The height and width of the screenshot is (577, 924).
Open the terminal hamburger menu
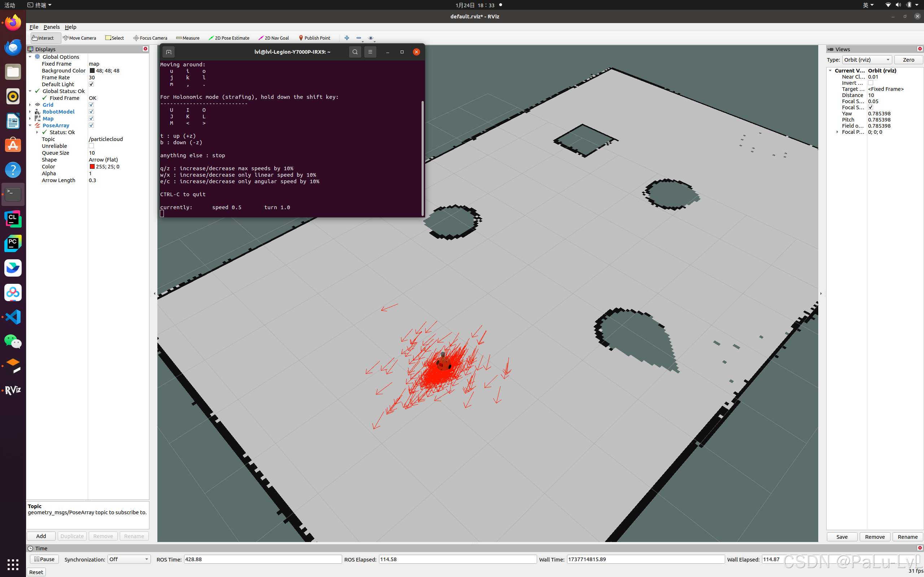point(370,52)
